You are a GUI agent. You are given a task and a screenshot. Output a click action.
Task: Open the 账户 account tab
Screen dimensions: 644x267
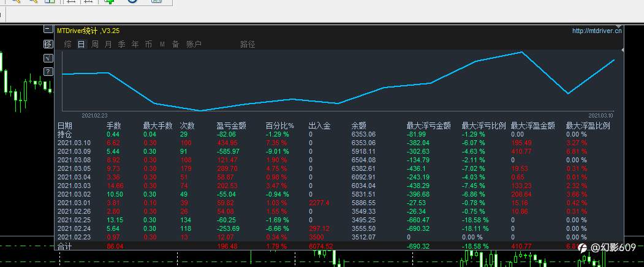pos(194,44)
